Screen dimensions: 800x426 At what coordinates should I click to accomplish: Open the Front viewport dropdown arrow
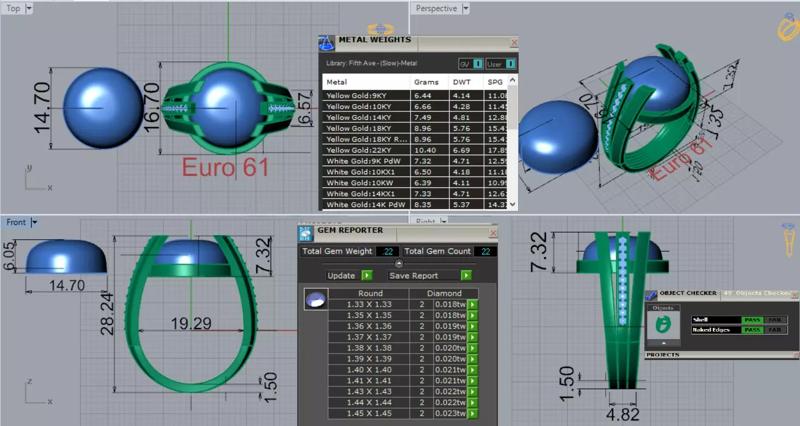coord(34,222)
